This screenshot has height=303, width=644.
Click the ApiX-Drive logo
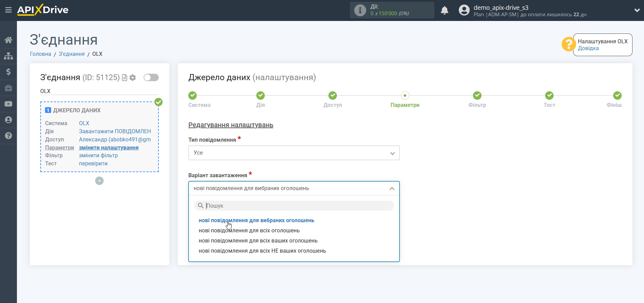click(43, 10)
